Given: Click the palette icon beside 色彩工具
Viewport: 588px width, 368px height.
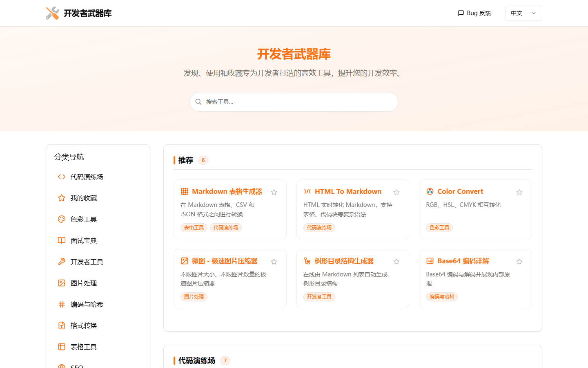Looking at the screenshot, I should [x=62, y=219].
